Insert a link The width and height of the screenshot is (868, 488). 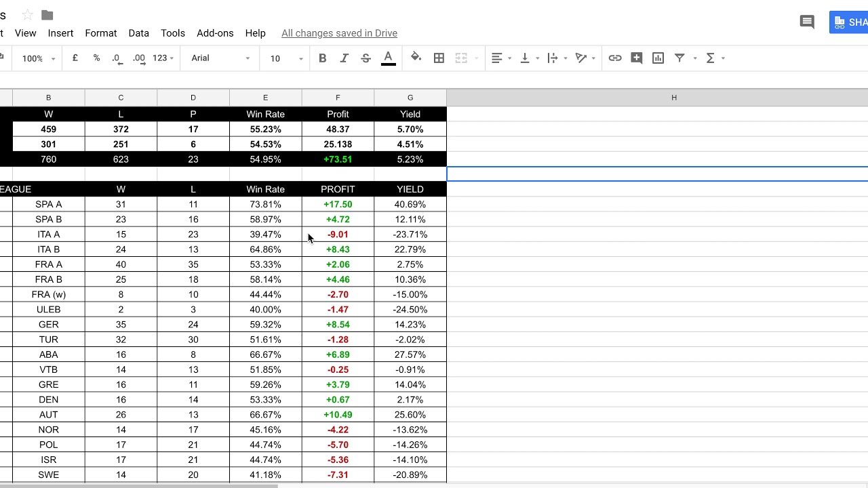[x=615, y=58]
